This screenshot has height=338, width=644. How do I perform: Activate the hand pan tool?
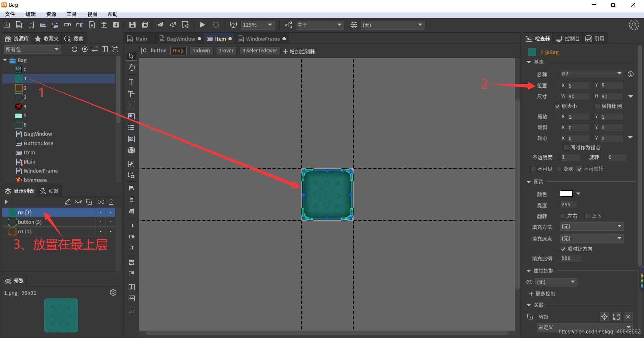pos(131,68)
